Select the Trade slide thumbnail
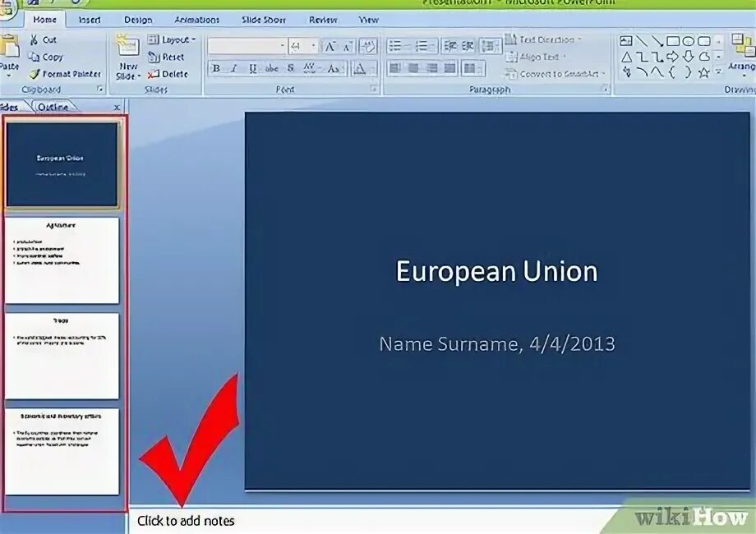This screenshot has width=756, height=534. tap(62, 357)
